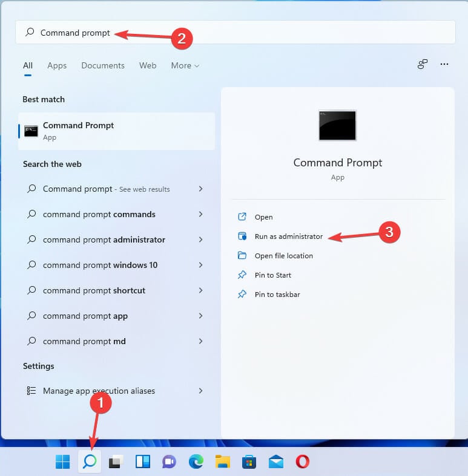Open 'Command prompt - See web results' entry

(116, 189)
